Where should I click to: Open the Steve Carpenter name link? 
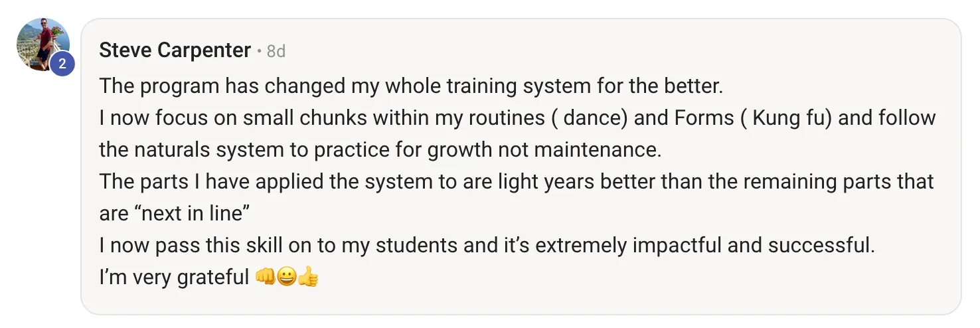pyautogui.click(x=175, y=50)
